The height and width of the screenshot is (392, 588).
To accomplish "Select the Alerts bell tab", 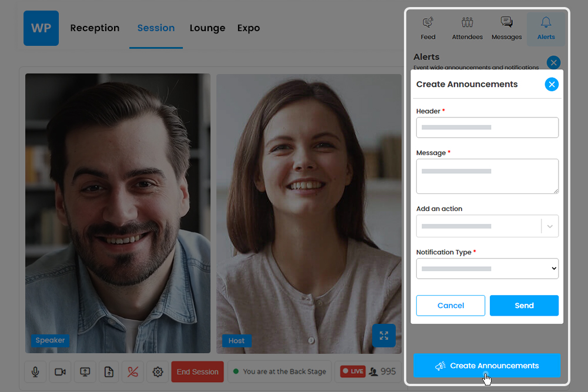I will point(546,28).
